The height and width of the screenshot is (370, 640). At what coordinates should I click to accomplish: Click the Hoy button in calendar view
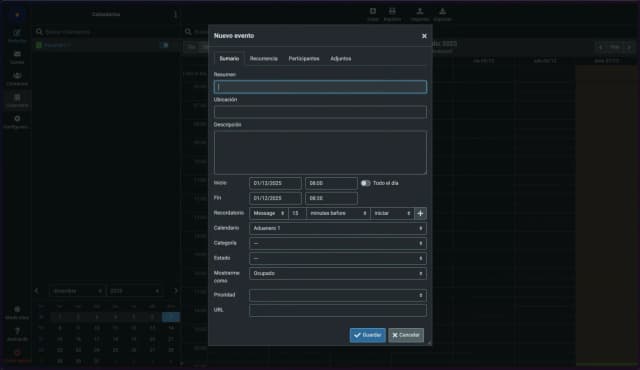tap(615, 47)
